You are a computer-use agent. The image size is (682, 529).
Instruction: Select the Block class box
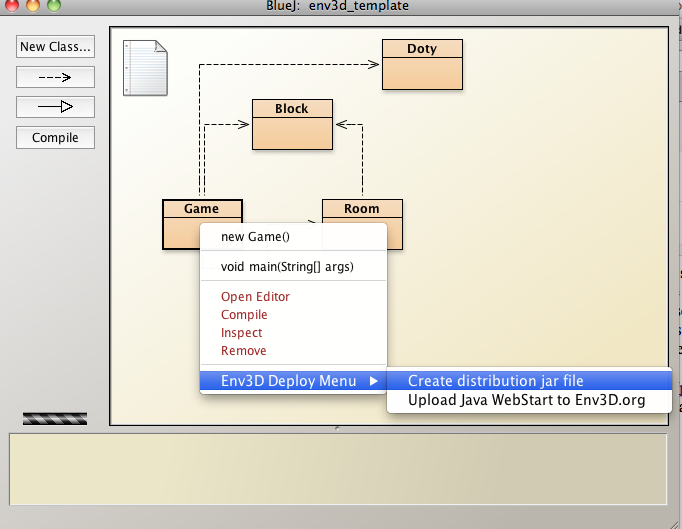292,124
